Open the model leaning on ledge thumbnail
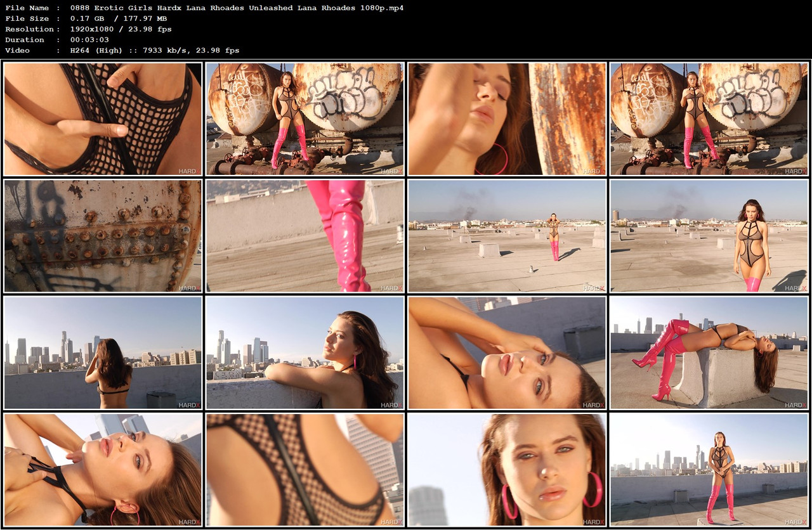 coord(304,354)
